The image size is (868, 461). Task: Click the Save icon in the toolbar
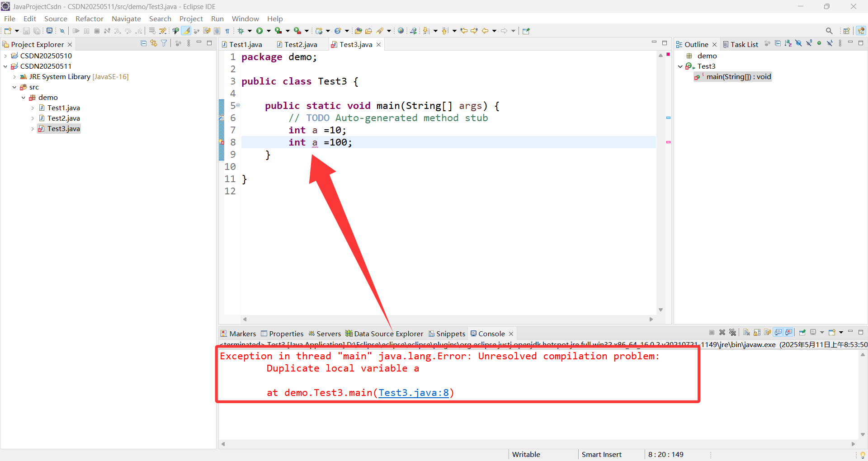coord(26,31)
